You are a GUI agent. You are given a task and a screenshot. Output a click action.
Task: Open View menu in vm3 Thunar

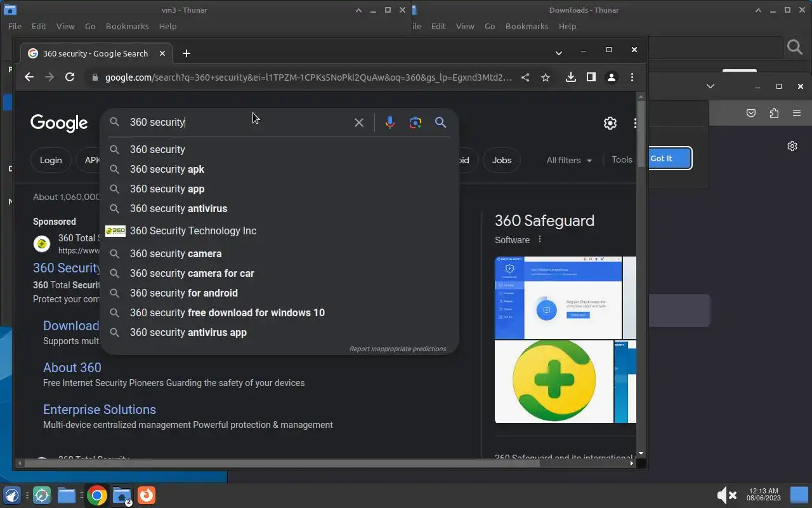click(x=65, y=26)
